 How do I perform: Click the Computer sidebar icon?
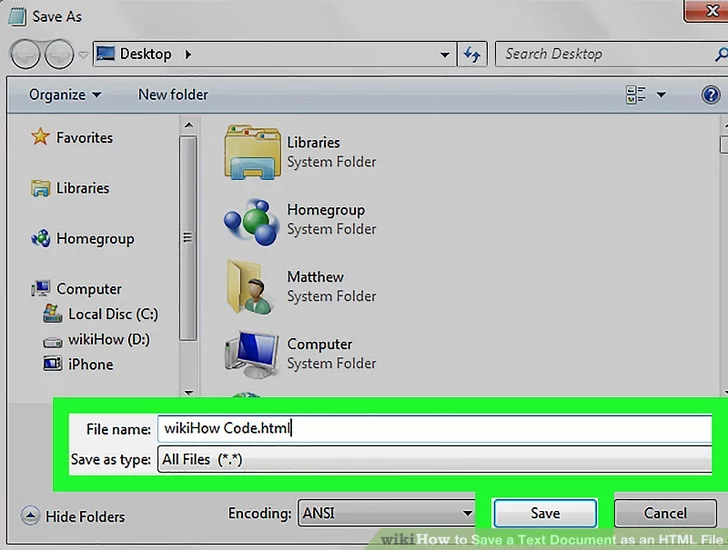pyautogui.click(x=40, y=288)
